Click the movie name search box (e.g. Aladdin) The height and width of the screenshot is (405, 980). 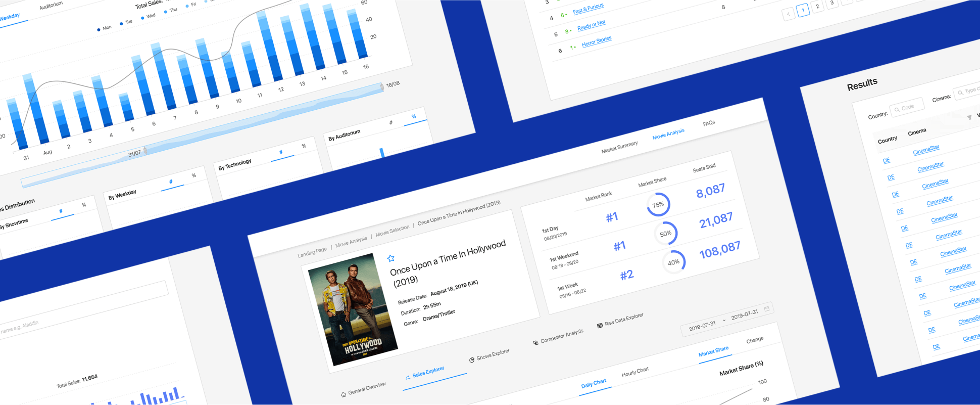coord(83,309)
